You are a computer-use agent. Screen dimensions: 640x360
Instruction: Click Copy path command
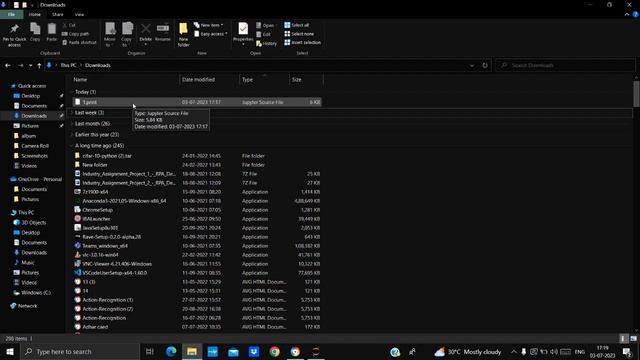click(76, 34)
